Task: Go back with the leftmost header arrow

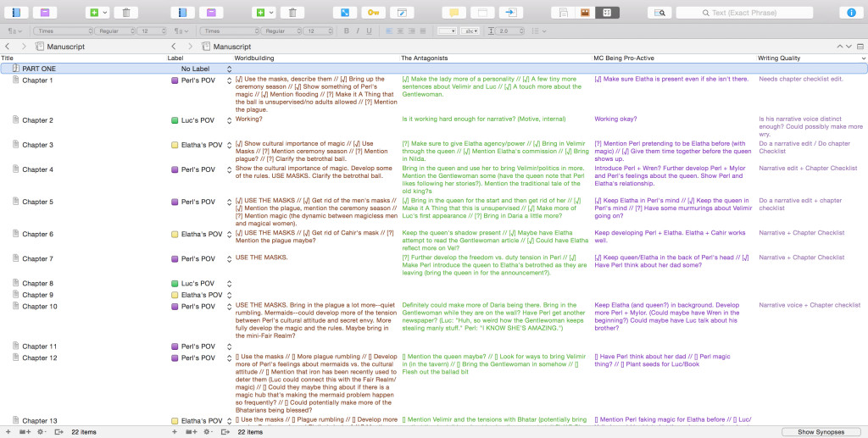Action: (x=7, y=47)
